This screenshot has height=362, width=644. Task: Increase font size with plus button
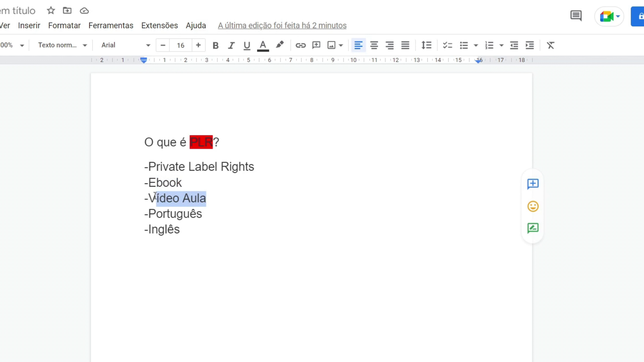tap(198, 45)
